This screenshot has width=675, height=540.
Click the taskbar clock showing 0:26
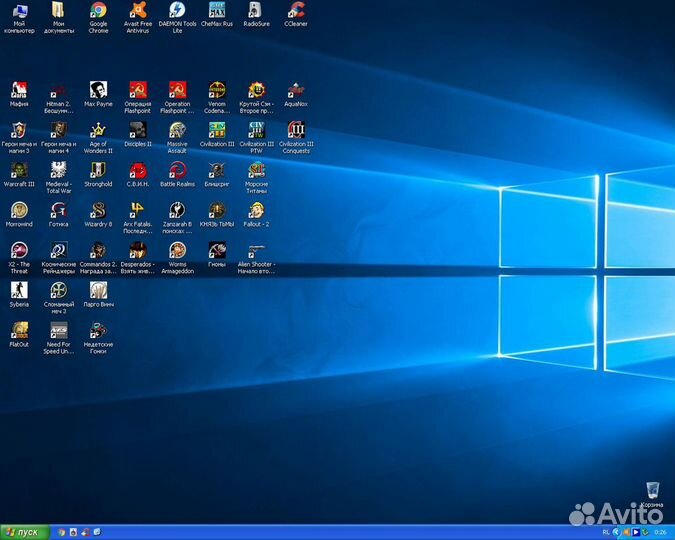click(x=660, y=533)
